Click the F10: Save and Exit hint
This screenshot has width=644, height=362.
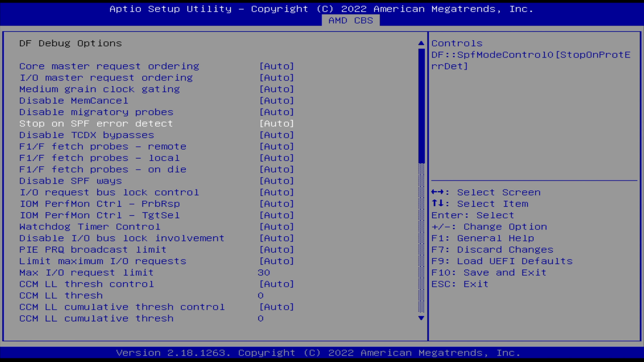coord(489,273)
